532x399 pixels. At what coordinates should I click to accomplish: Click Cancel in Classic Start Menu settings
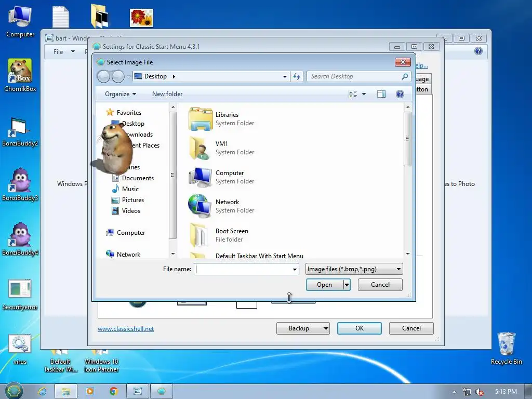pos(411,328)
